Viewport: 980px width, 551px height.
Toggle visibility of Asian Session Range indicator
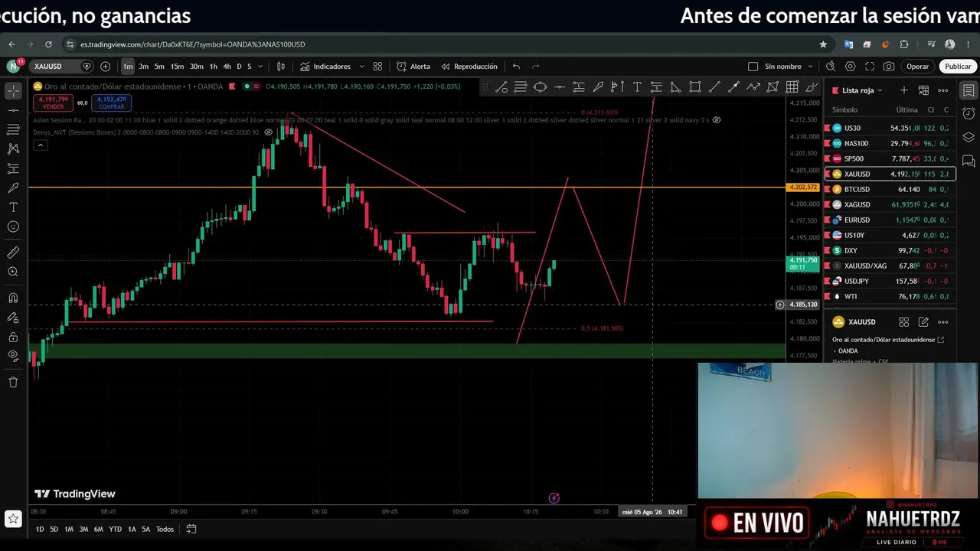pos(716,120)
